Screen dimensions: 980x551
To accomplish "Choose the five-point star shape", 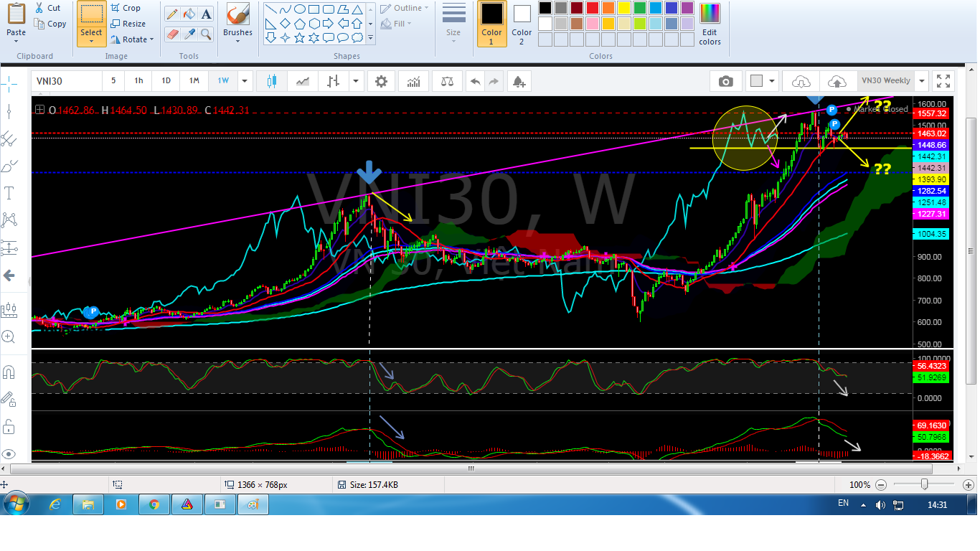I will coord(301,37).
